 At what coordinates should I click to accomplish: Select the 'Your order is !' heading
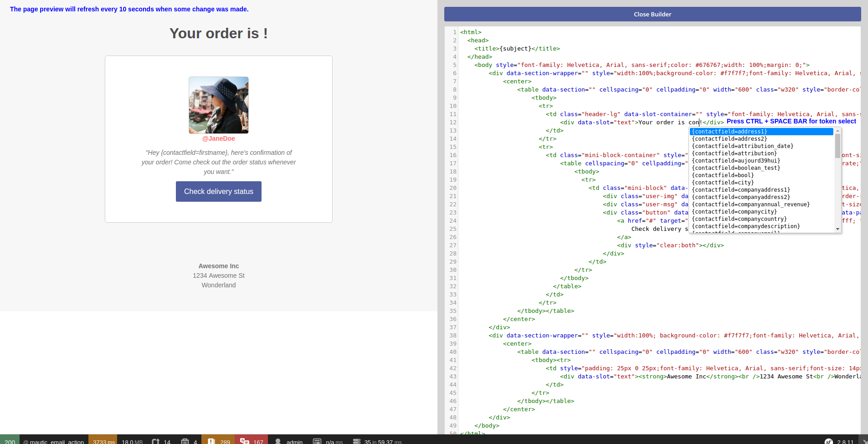click(219, 33)
